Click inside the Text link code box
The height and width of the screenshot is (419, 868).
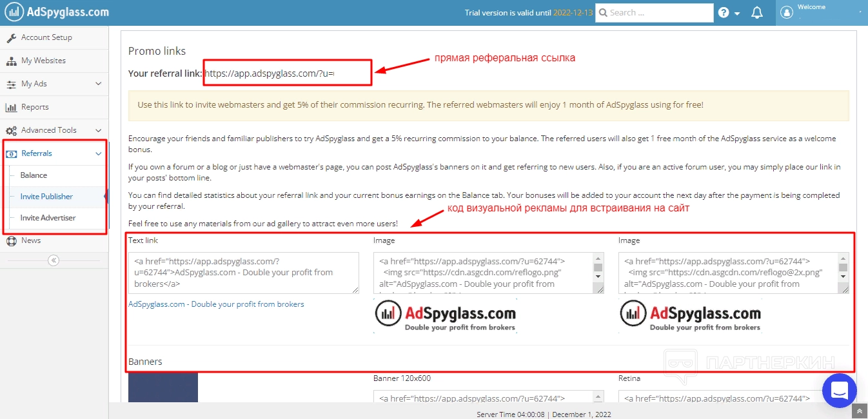(244, 273)
